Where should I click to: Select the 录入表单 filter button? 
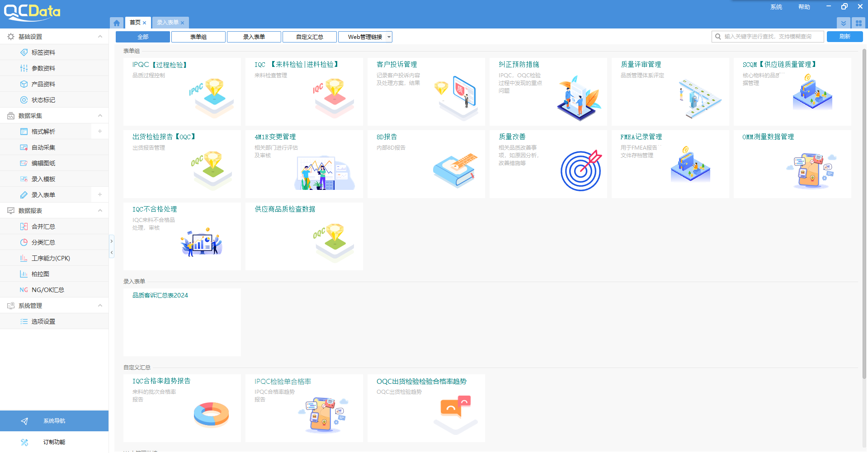coord(254,37)
